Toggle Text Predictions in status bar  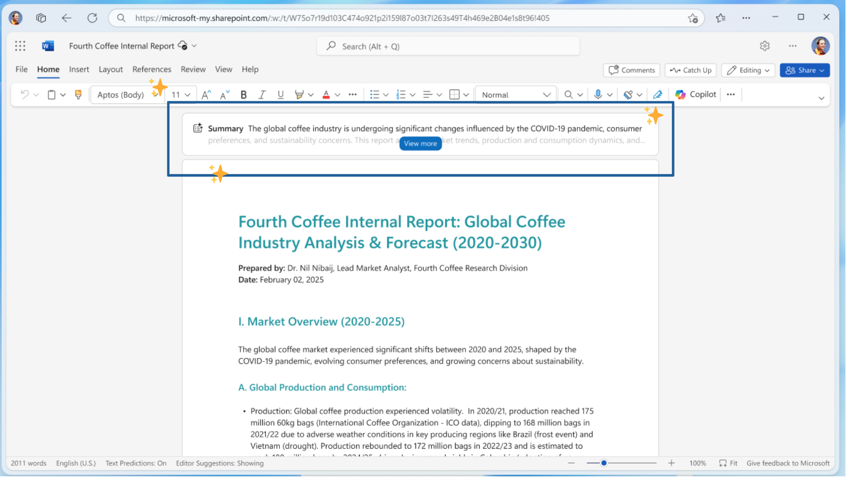136,463
